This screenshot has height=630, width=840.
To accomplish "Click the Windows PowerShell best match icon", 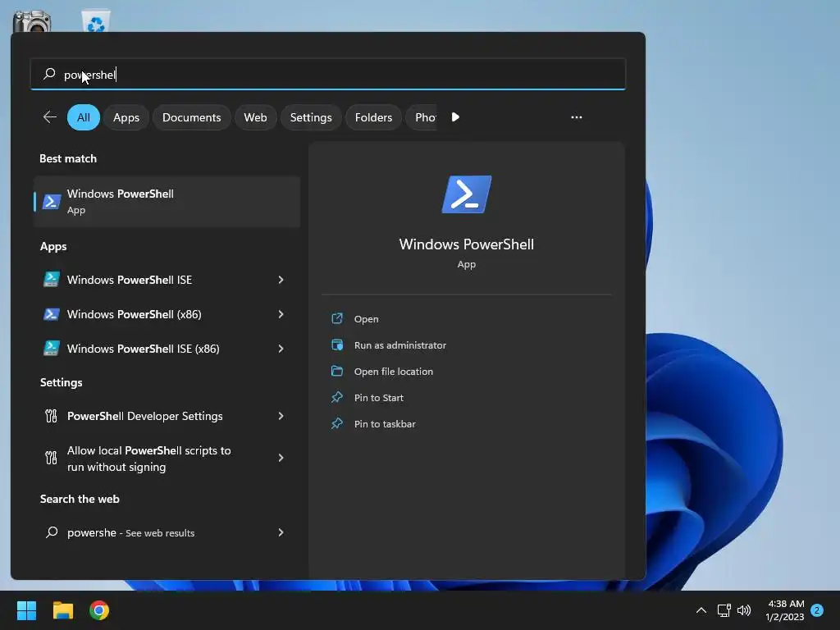I will tap(52, 202).
